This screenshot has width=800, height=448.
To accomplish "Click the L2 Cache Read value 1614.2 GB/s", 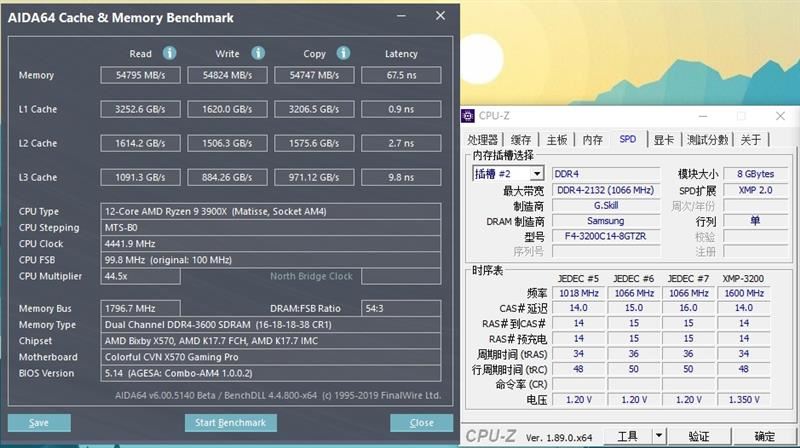I will (x=140, y=143).
